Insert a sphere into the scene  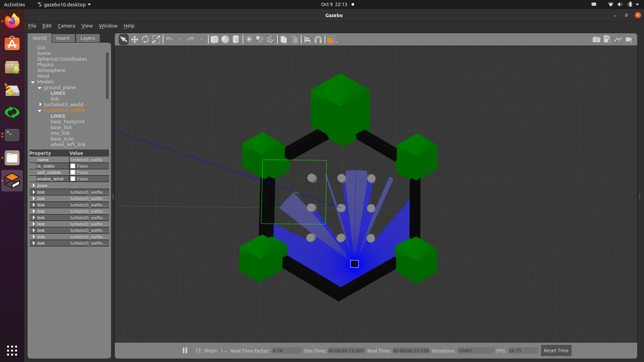pyautogui.click(x=225, y=39)
